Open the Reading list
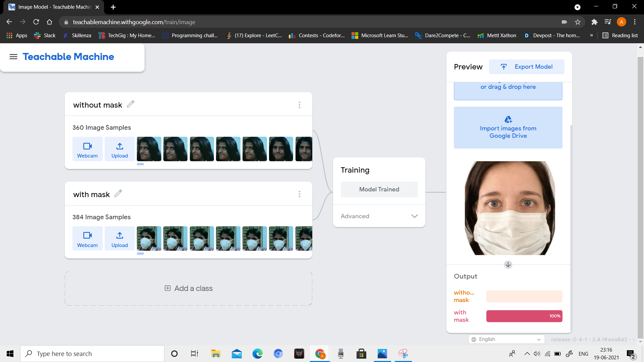The image size is (644, 362). coord(620,36)
